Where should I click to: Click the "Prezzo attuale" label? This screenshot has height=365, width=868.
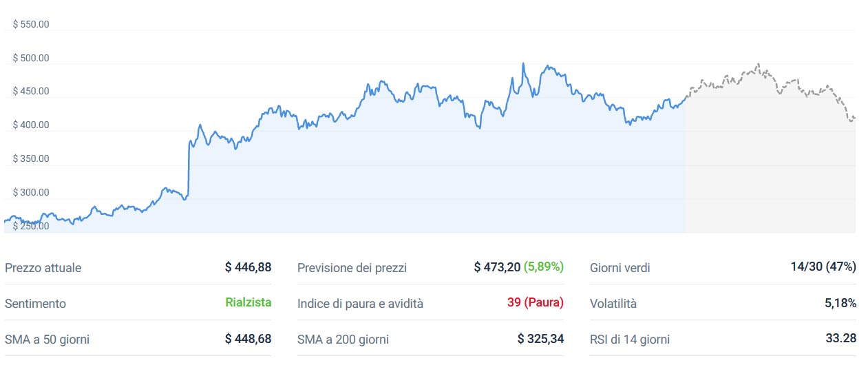click(43, 268)
